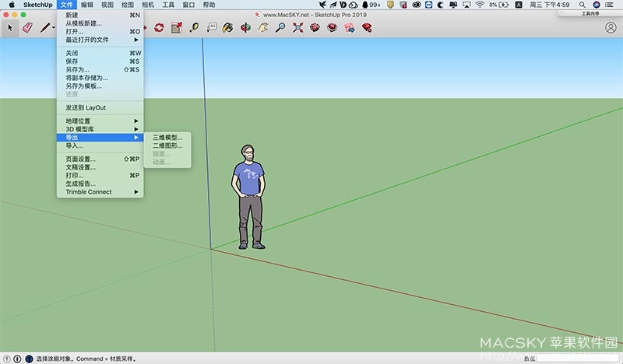Open the 视图 menu
Viewport: 623px width, 364px height.
tap(107, 5)
